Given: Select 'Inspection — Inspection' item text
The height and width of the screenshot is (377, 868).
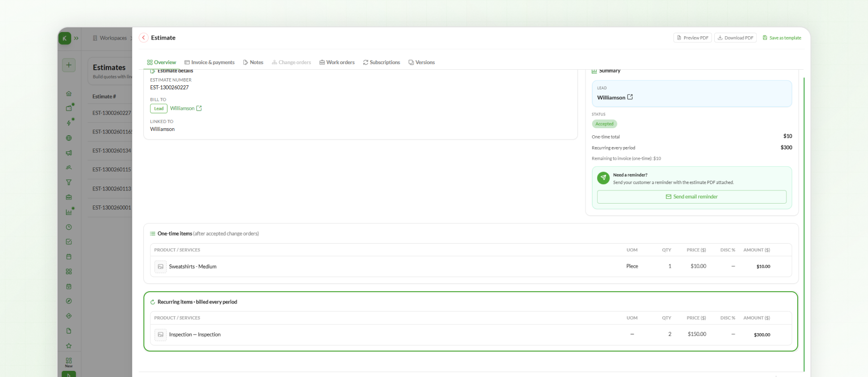Looking at the screenshot, I should pyautogui.click(x=195, y=335).
